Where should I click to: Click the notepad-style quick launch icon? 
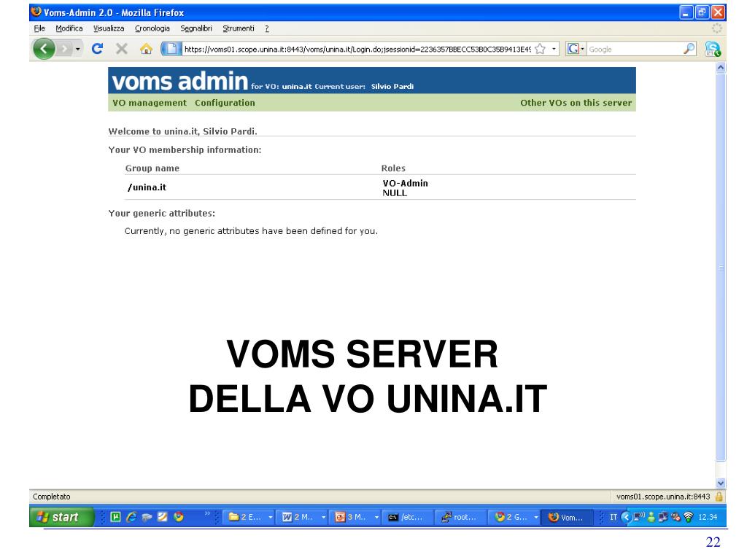pos(163,517)
